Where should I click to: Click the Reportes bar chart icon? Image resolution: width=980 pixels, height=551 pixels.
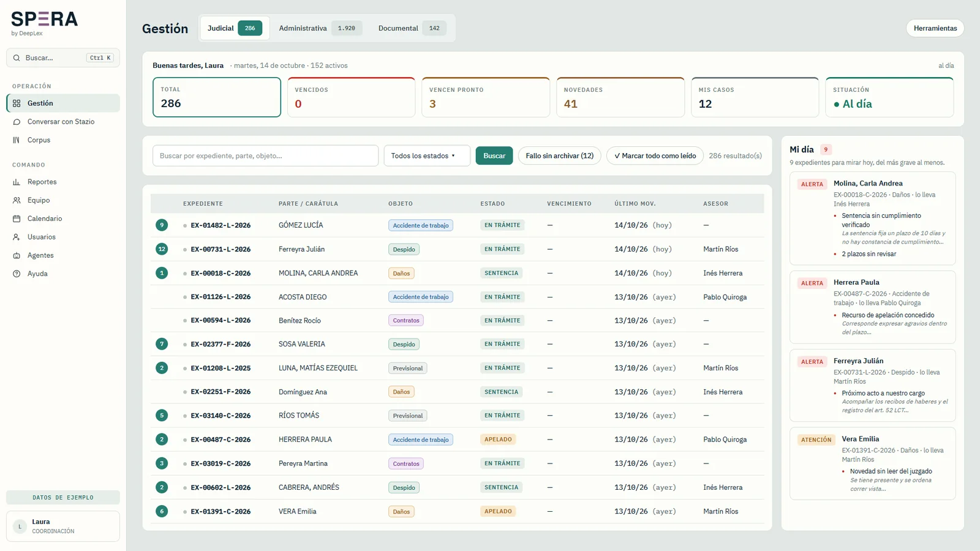pos(17,182)
